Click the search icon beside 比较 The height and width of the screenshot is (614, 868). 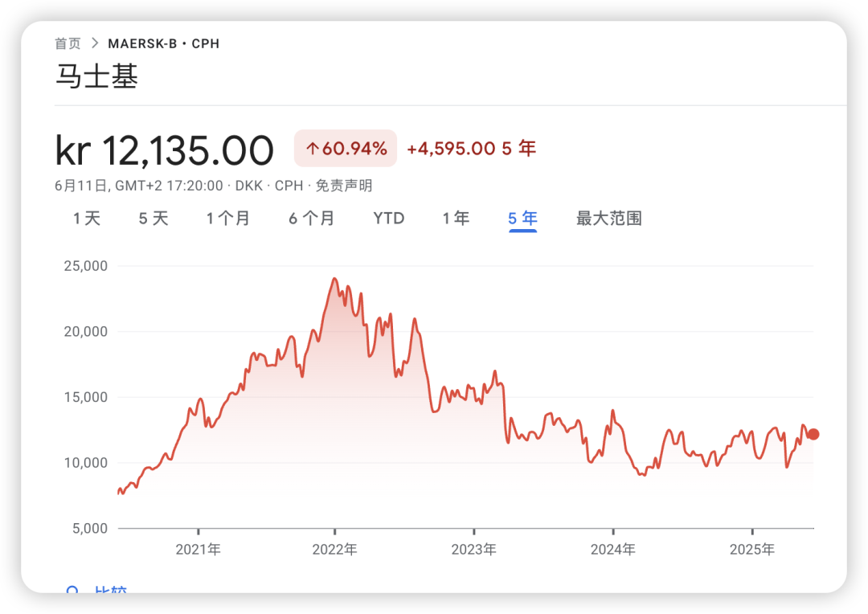(x=73, y=591)
